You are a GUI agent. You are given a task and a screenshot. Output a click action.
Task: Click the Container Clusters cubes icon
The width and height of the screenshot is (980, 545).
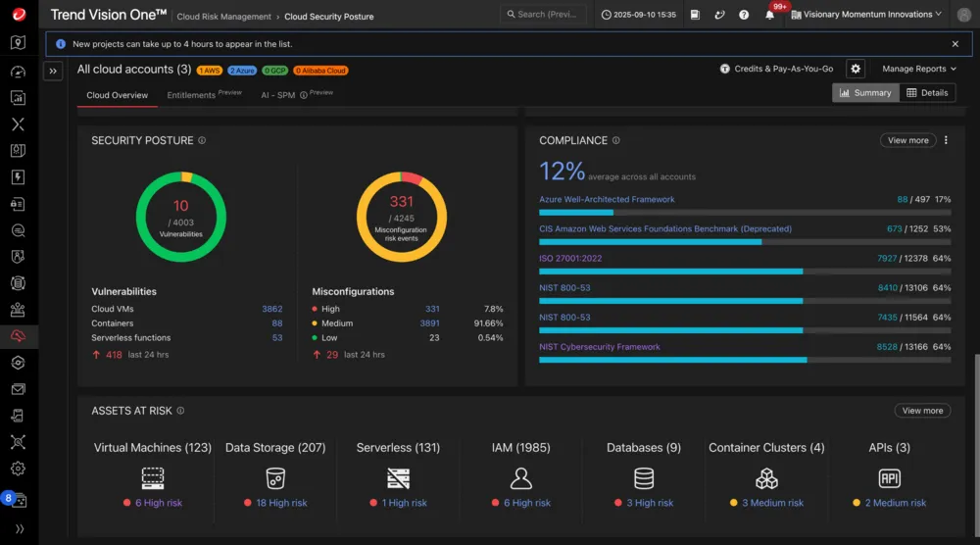point(766,478)
